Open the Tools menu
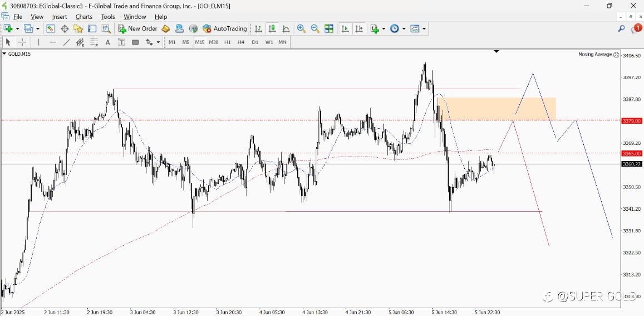 coord(108,17)
